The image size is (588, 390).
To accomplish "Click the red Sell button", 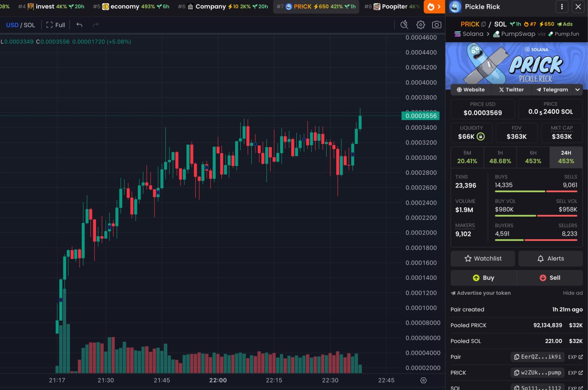I will click(x=550, y=278).
